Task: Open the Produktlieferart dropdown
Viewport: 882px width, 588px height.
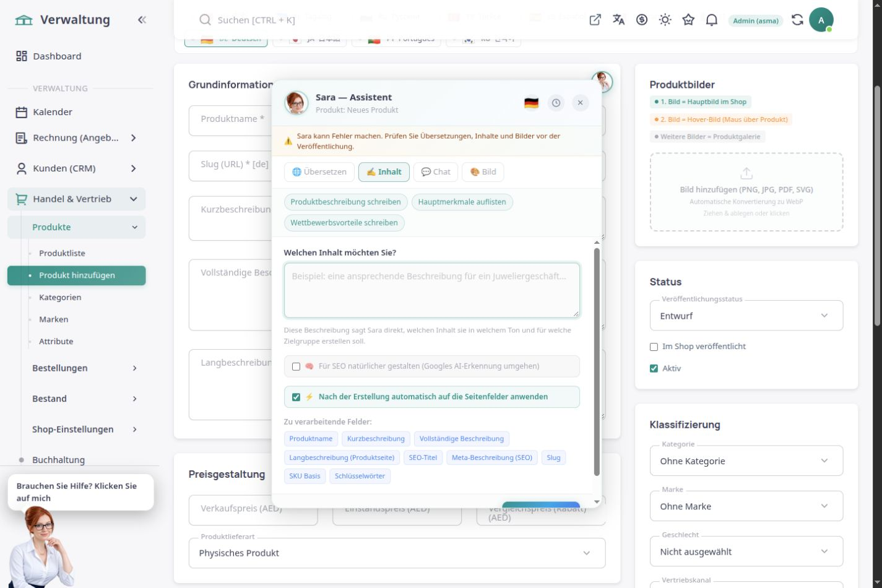Action: [x=397, y=553]
